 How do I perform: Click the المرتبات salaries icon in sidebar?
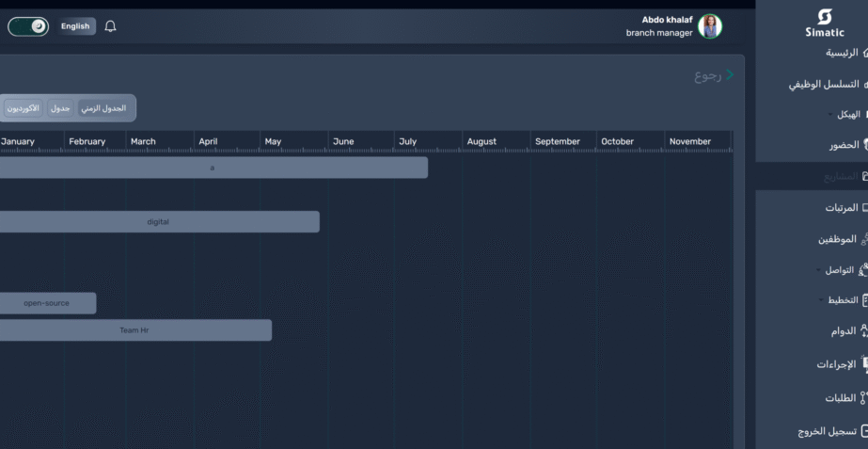coord(864,208)
